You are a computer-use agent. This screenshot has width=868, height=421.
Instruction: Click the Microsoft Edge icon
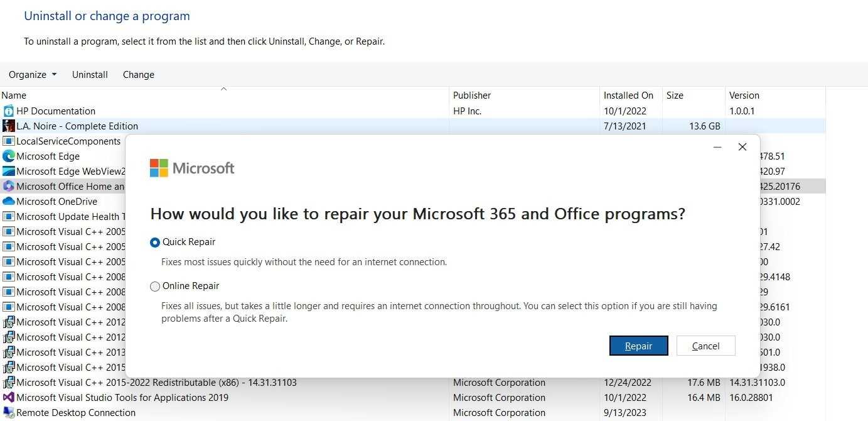pos(8,156)
